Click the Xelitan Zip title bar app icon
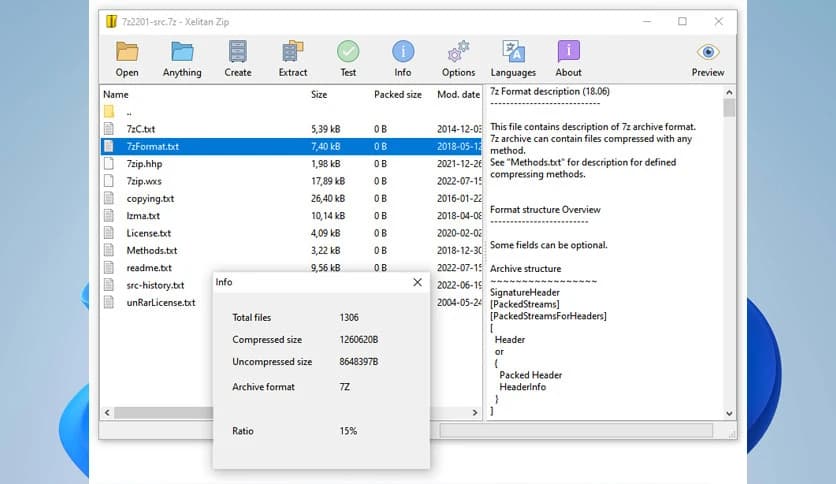Screen dimensions: 836x484 pos(111,21)
